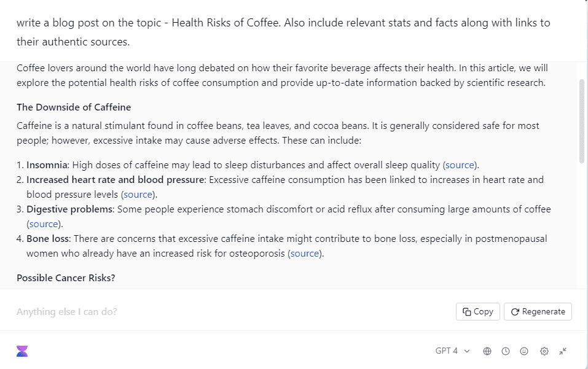588x369 pixels.
Task: Open chat history clock icon
Action: 506,351
